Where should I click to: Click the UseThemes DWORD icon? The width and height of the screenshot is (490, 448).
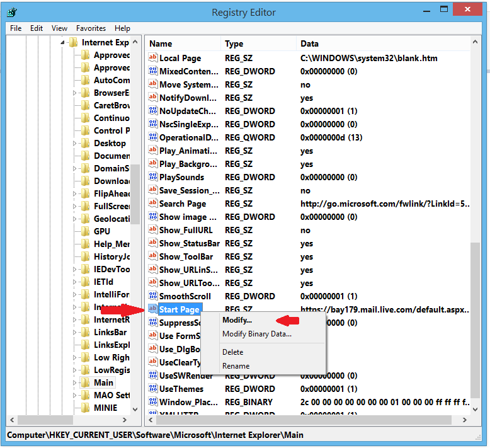click(x=153, y=388)
